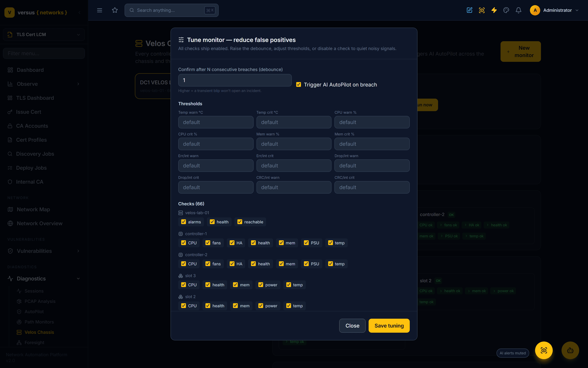Collapse the sidebar with the chevron
The height and width of the screenshot is (368, 588).
[79, 12]
